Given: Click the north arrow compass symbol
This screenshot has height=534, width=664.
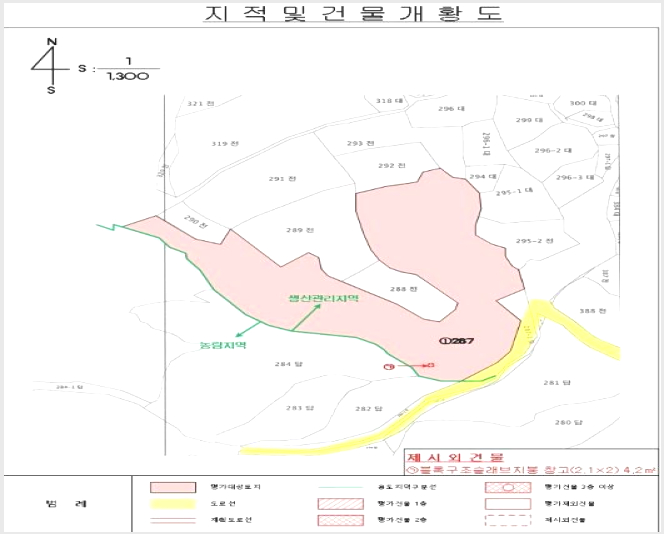Looking at the screenshot, I should 51,66.
